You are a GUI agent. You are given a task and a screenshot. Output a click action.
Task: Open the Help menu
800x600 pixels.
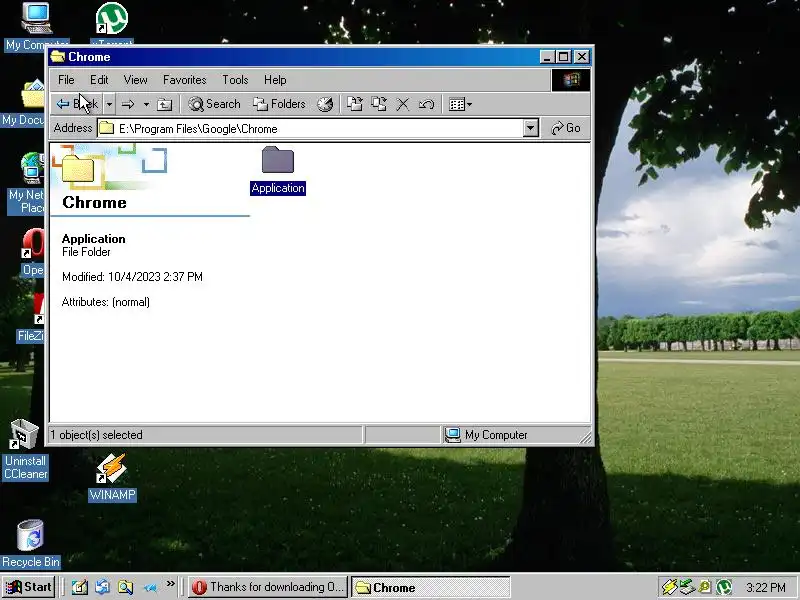click(275, 80)
